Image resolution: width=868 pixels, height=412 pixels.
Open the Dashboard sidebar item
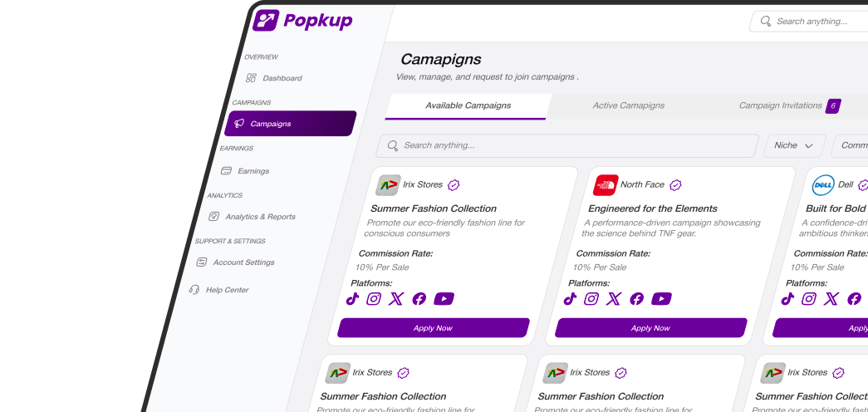pos(275,78)
